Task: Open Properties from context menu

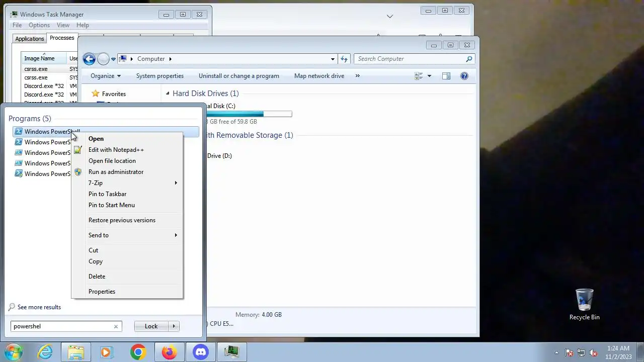Action: tap(127, 292)
